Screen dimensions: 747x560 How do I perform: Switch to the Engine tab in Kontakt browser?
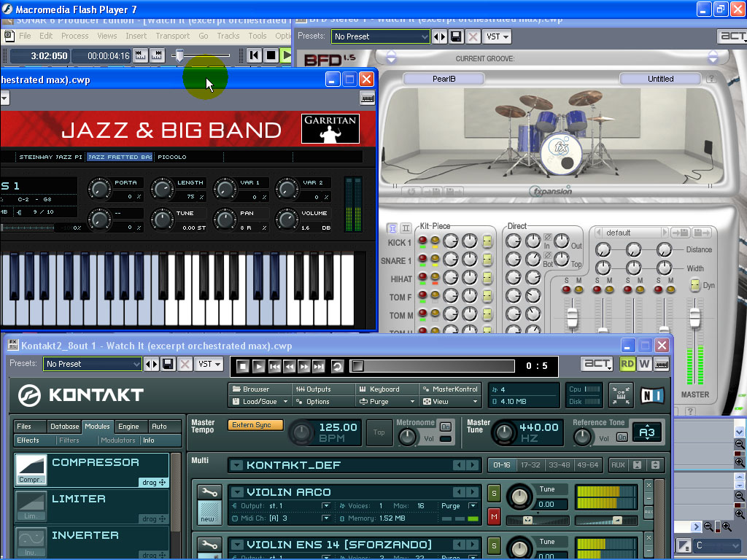pyautogui.click(x=128, y=427)
